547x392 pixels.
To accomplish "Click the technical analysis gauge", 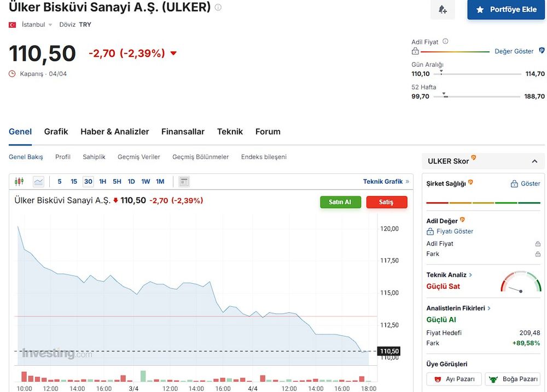I will point(521,282).
